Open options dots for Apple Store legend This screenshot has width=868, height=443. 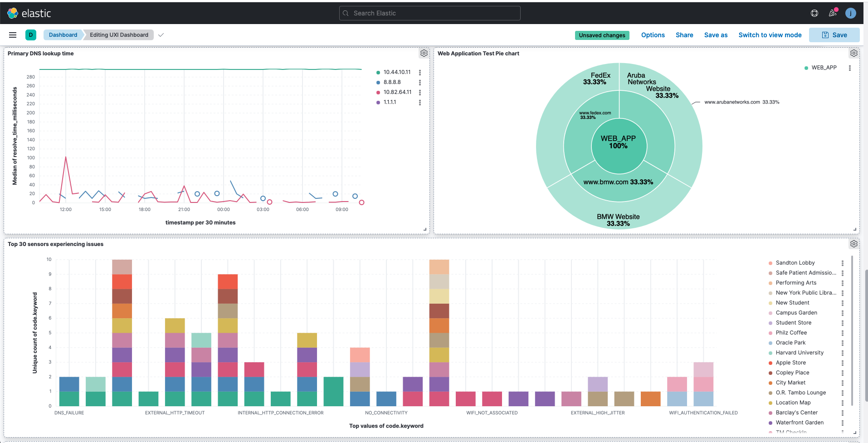pyautogui.click(x=843, y=363)
